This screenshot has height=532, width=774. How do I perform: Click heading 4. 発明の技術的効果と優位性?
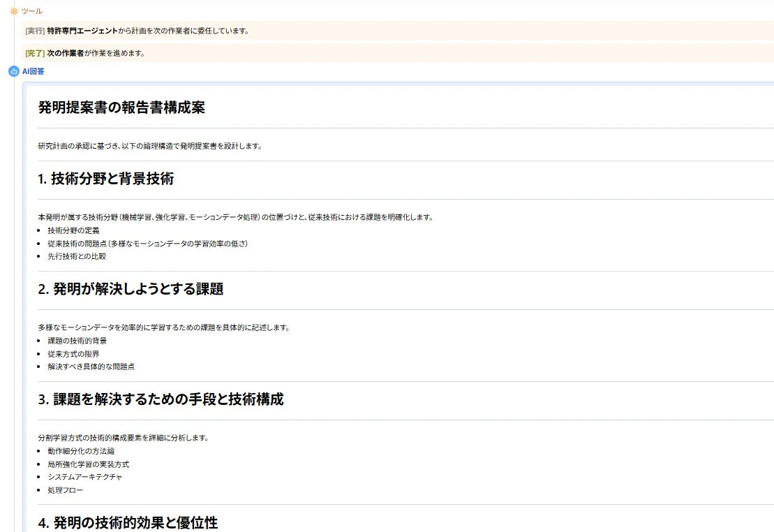[x=128, y=522]
